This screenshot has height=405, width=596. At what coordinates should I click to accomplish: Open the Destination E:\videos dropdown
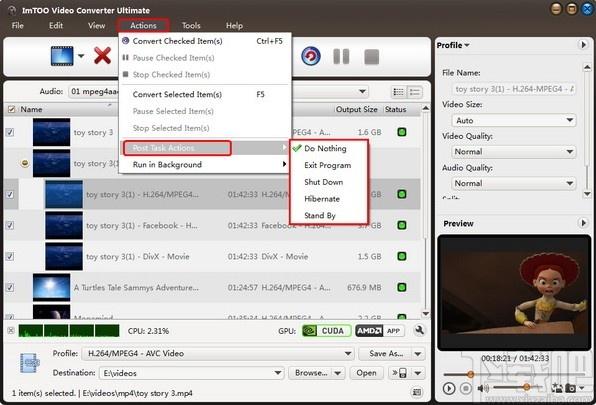pos(192,373)
